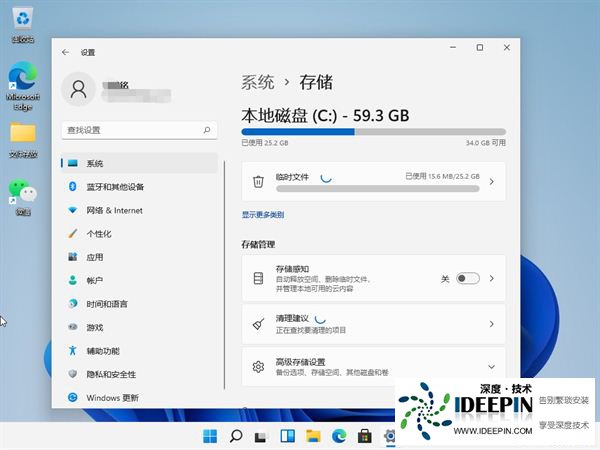Click the storage drive icon beside 存储感知
The width and height of the screenshot is (600, 450).
(x=258, y=278)
